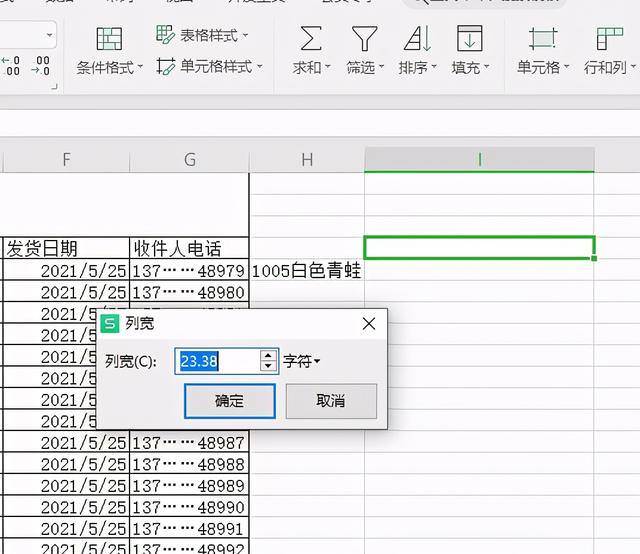
Task: Select column F header
Action: pos(66,160)
